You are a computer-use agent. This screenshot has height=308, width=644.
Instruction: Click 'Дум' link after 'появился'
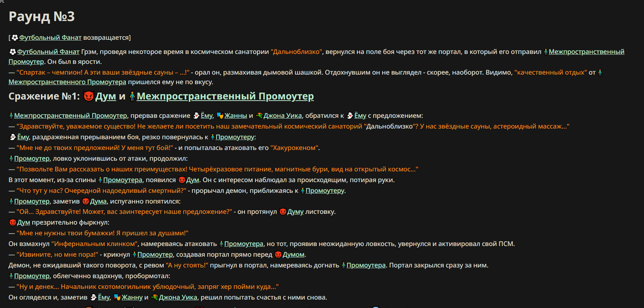pyautogui.click(x=192, y=180)
